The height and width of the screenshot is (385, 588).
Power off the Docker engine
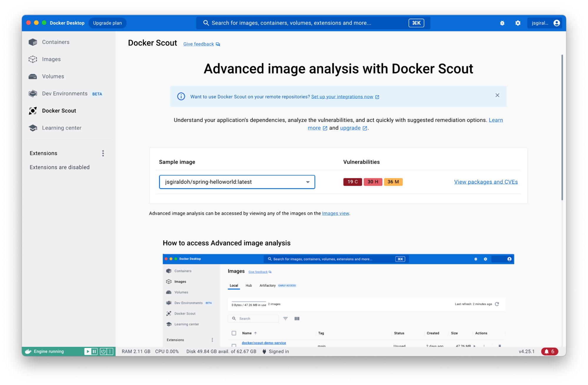tap(103, 351)
